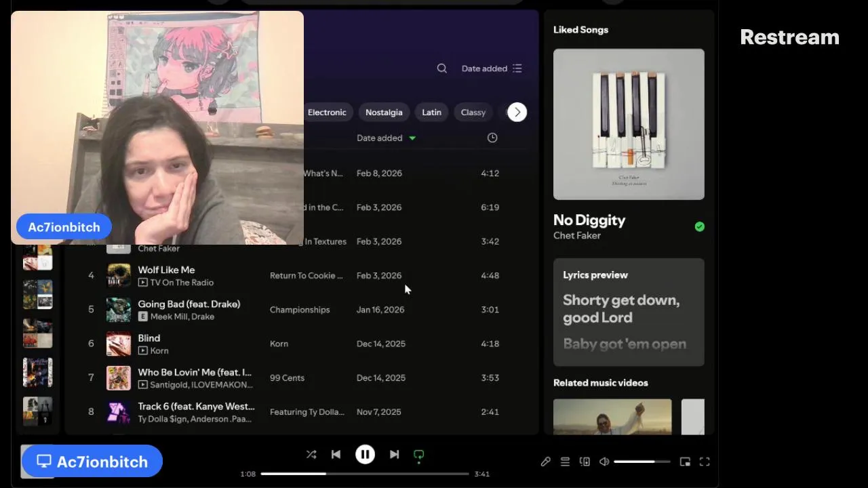Pause the current song
This screenshot has height=488, width=868.
click(x=365, y=455)
